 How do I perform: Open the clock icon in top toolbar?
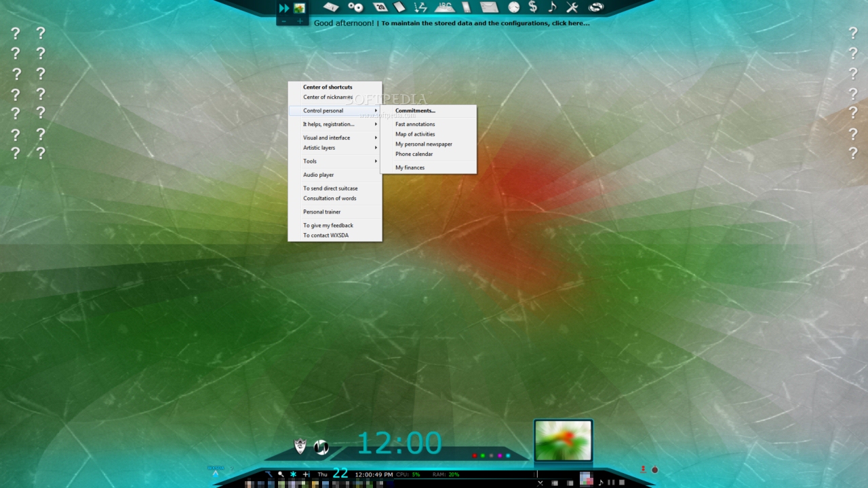(x=514, y=7)
